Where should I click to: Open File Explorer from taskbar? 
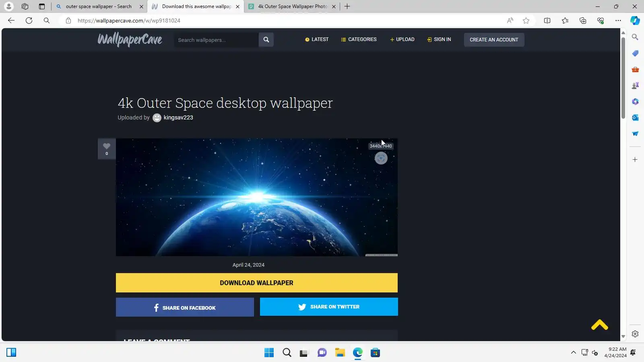340,353
